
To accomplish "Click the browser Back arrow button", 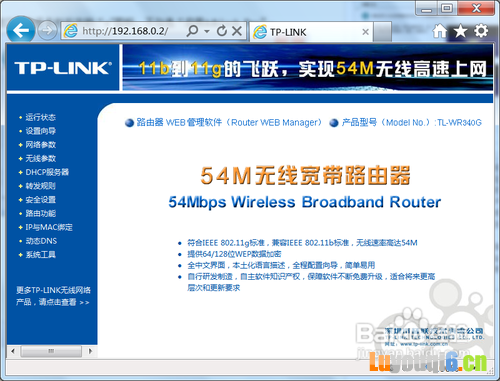I will tap(21, 30).
